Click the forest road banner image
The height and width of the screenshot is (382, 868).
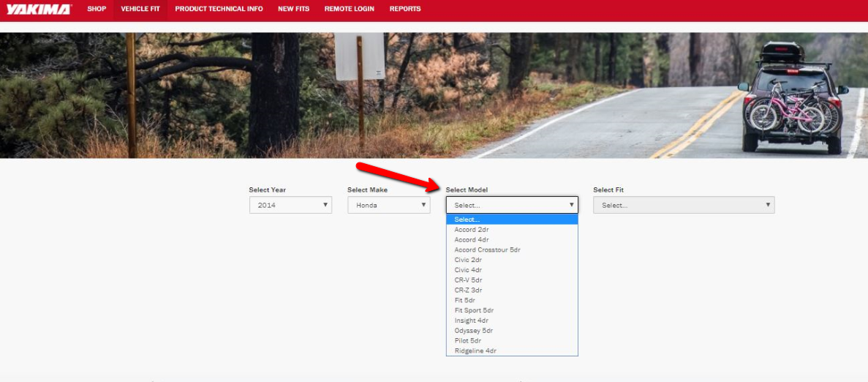point(434,95)
